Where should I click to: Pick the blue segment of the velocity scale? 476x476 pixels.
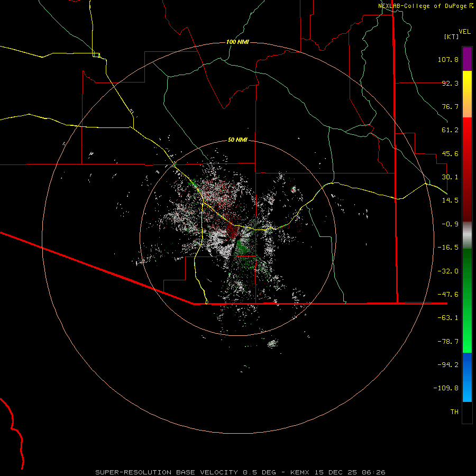(467, 377)
